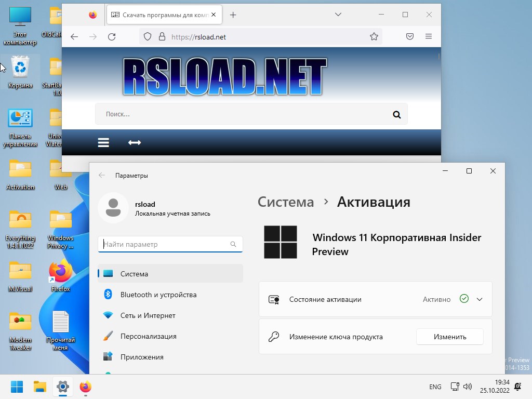
Task: Select the 'Activation' desktop folder
Action: coord(20,175)
